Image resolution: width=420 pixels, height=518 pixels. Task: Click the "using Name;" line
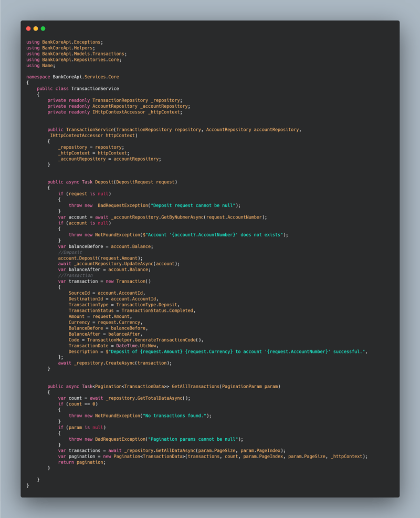[41, 66]
